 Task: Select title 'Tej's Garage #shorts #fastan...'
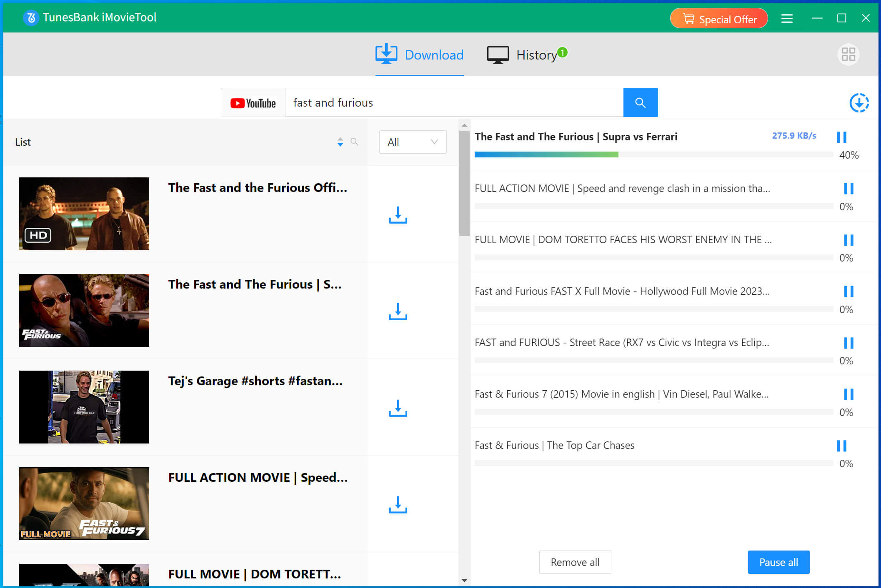point(255,381)
